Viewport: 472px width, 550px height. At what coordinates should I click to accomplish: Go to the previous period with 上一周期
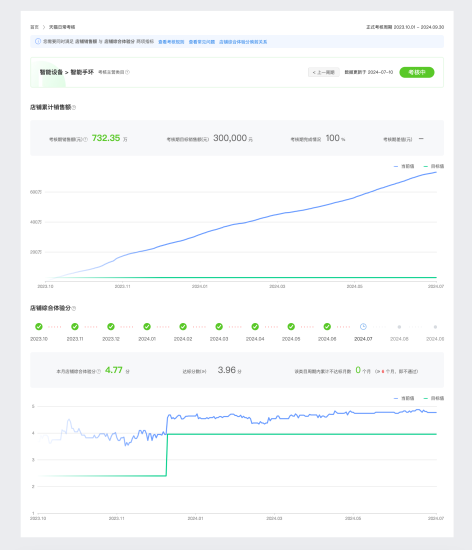324,72
